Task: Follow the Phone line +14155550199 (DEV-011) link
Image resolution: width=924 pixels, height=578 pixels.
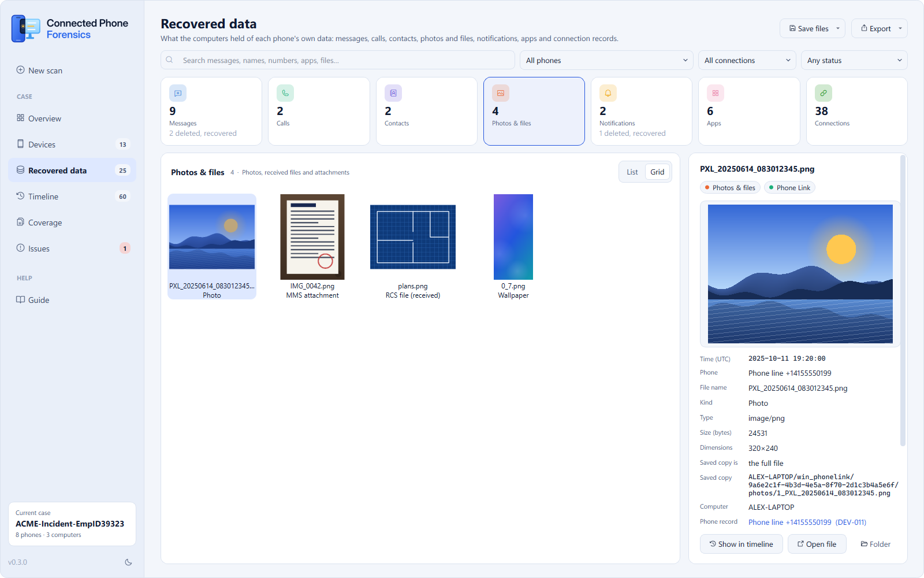Action: click(807, 522)
